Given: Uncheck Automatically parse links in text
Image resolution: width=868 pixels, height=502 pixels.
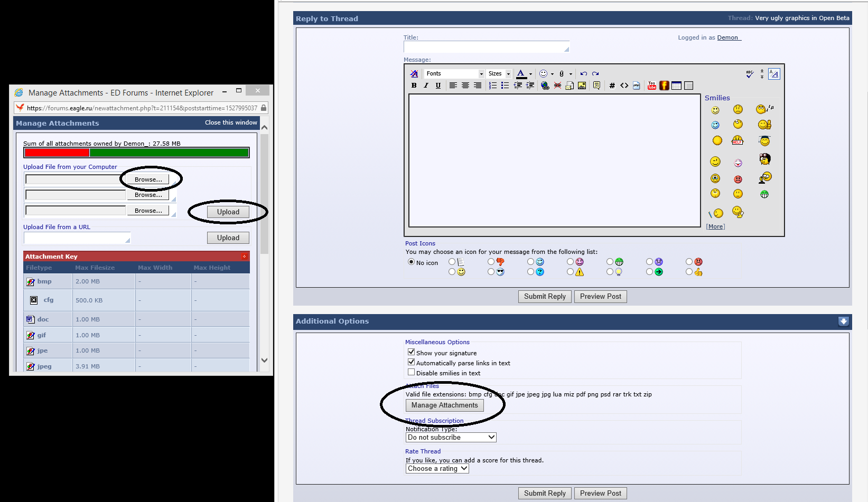Looking at the screenshot, I should [x=411, y=362].
